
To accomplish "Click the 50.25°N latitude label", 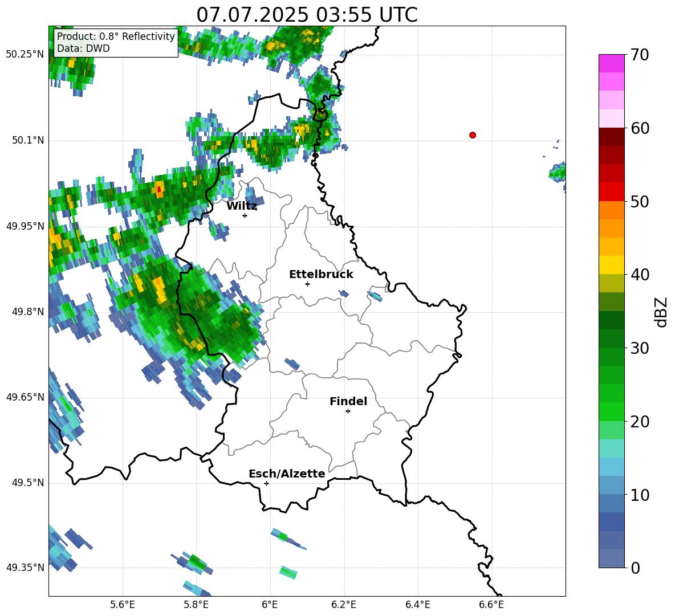I will tap(25, 55).
